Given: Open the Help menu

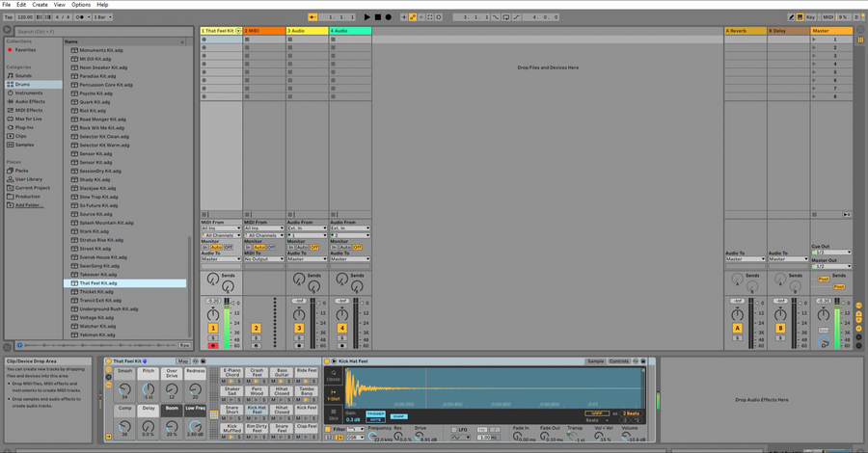Looking at the screenshot, I should (102, 5).
